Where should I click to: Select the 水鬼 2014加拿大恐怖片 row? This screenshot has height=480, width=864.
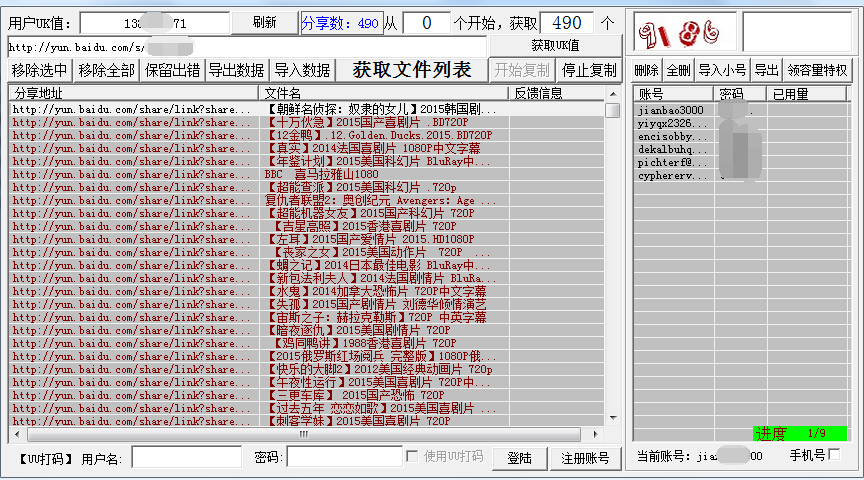point(307,291)
